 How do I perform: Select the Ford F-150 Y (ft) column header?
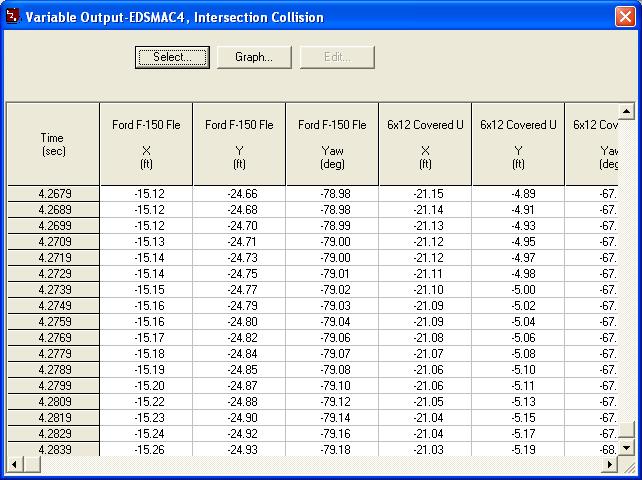click(x=239, y=144)
